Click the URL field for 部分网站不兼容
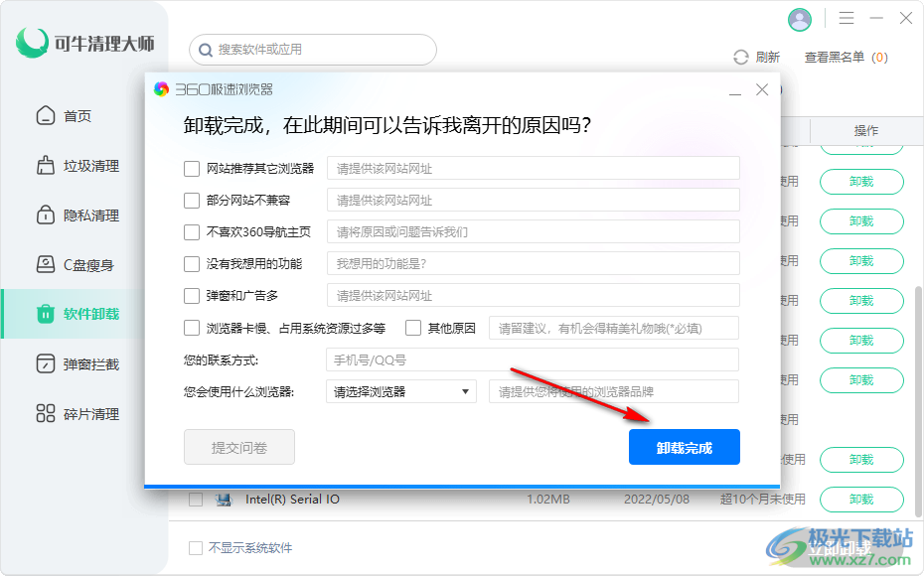Viewport: 924px width, 576px height. click(x=534, y=201)
